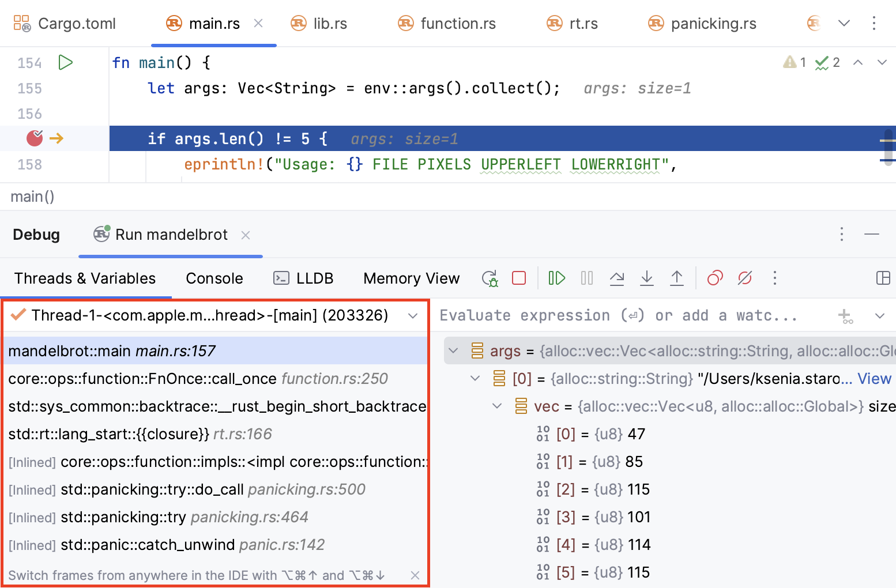This screenshot has height=588, width=896.
Task: Minimize the Debug tool window
Action: click(872, 234)
